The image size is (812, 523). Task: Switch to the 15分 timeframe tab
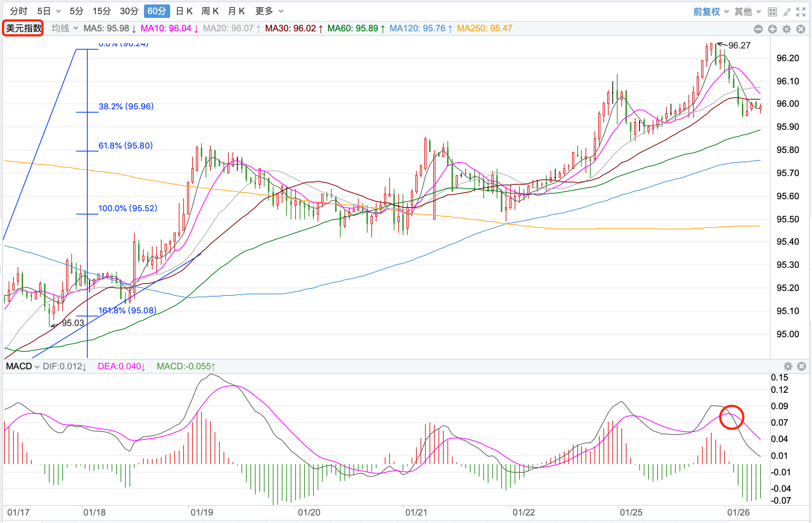tap(101, 11)
